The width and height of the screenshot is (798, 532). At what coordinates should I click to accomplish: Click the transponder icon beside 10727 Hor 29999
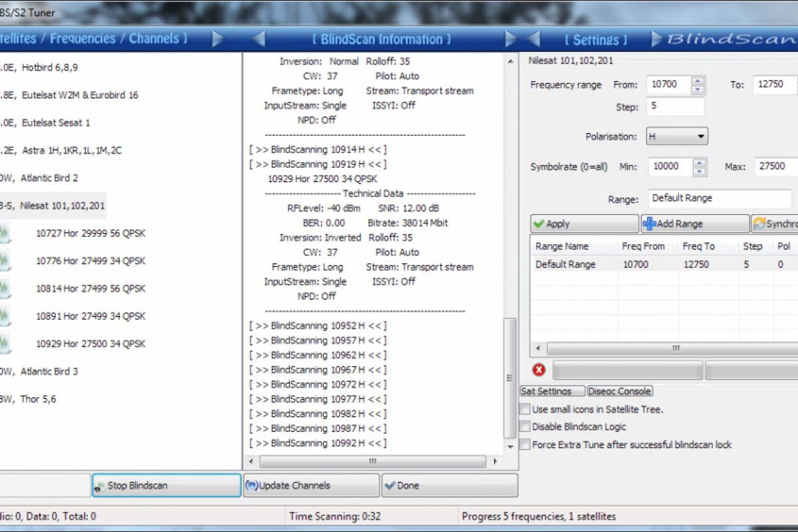tap(4, 233)
